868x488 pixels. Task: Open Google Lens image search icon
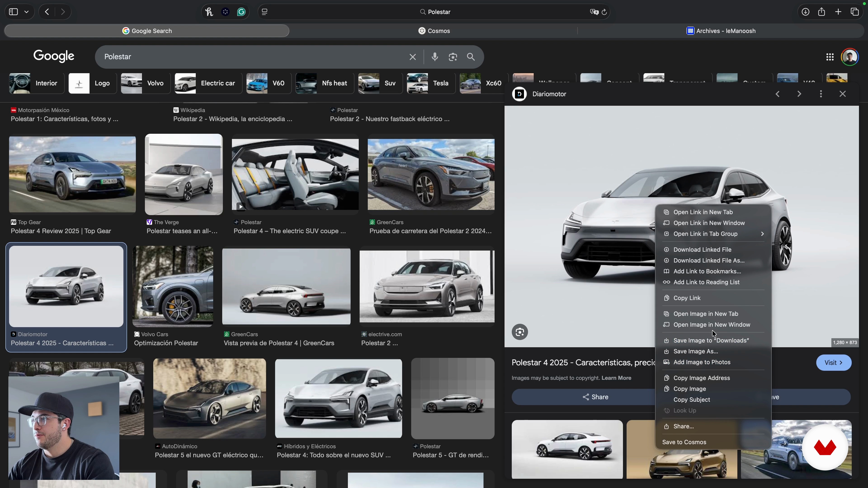tap(453, 57)
